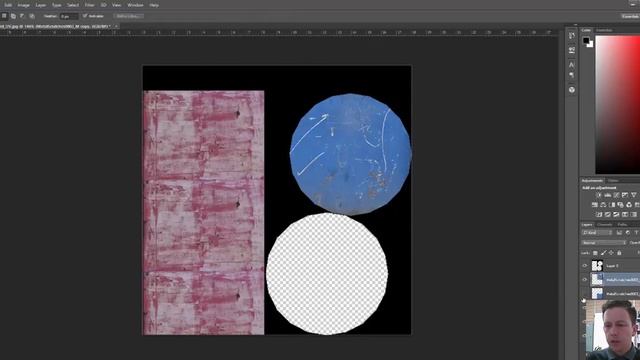Close the open document tab
Screen dimensions: 640x360
click(116, 26)
